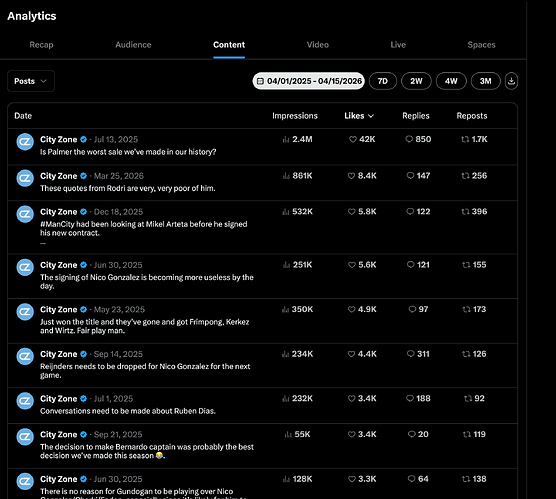This screenshot has width=556, height=499.
Task: Open post 'These quotes from Rodri'
Action: (128, 188)
